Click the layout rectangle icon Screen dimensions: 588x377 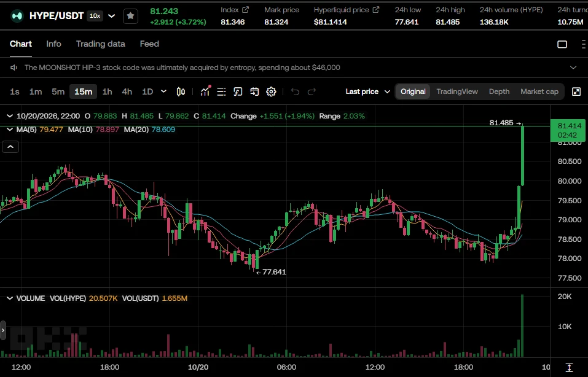(x=562, y=44)
